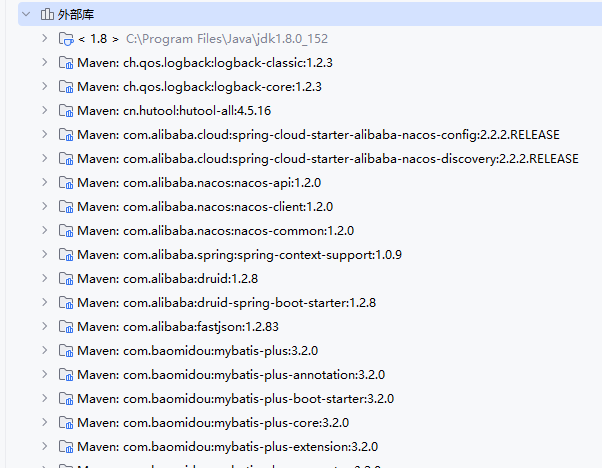Select the 外部库 root label
602x468 pixels.
click(76, 15)
